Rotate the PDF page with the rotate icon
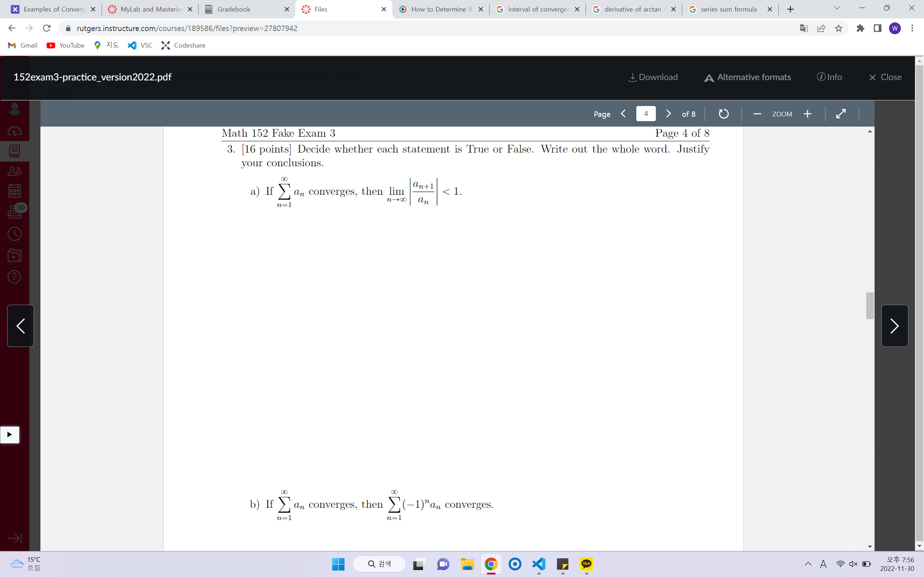 (x=723, y=114)
